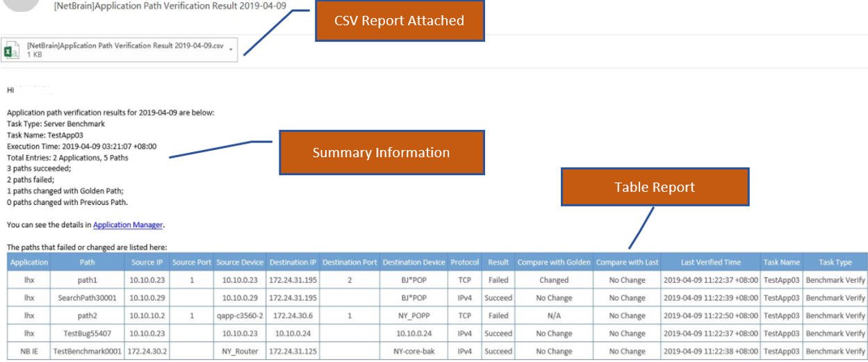Click the sender avatar circle
This screenshot has height=362, width=868.
(x=19, y=6)
